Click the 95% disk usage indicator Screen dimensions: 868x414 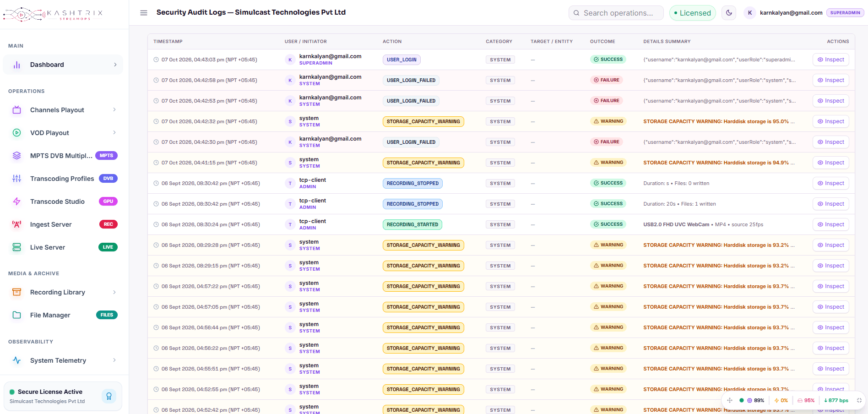[806, 400]
